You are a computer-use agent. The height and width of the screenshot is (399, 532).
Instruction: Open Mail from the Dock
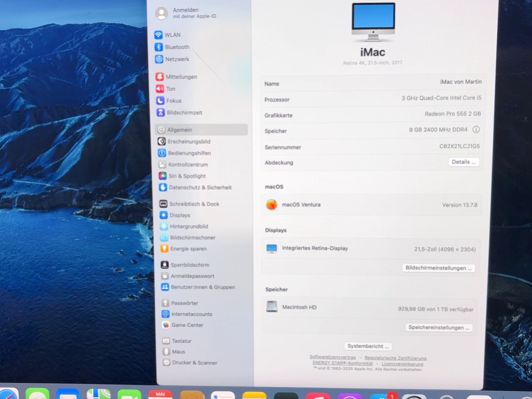pyautogui.click(x=68, y=393)
